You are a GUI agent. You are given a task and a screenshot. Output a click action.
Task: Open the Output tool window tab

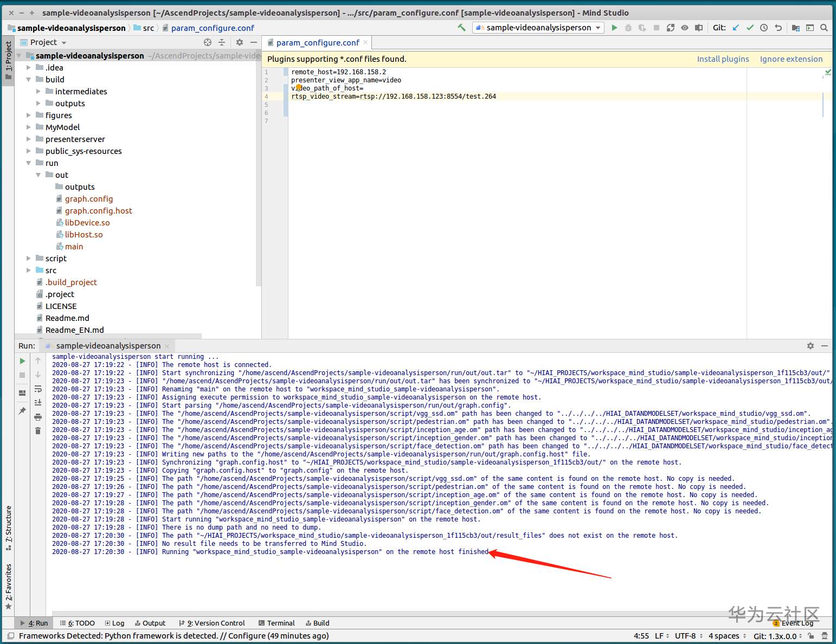pyautogui.click(x=150, y=623)
